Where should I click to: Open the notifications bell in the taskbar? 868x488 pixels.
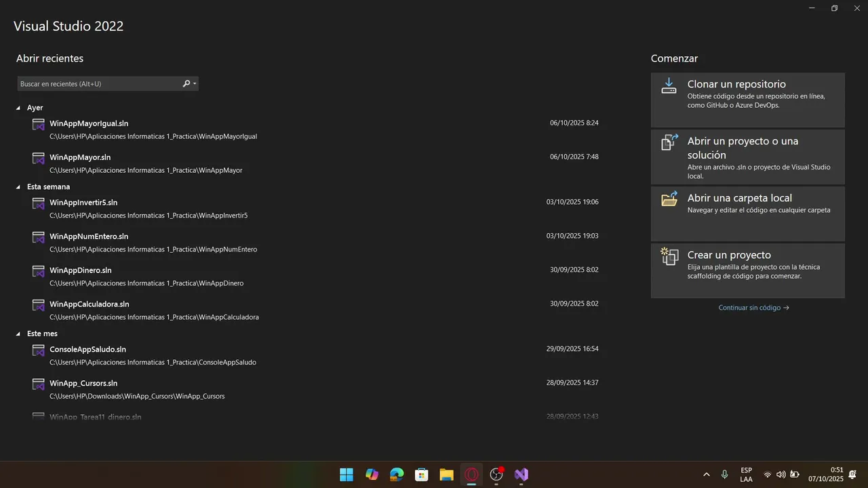[x=852, y=474]
